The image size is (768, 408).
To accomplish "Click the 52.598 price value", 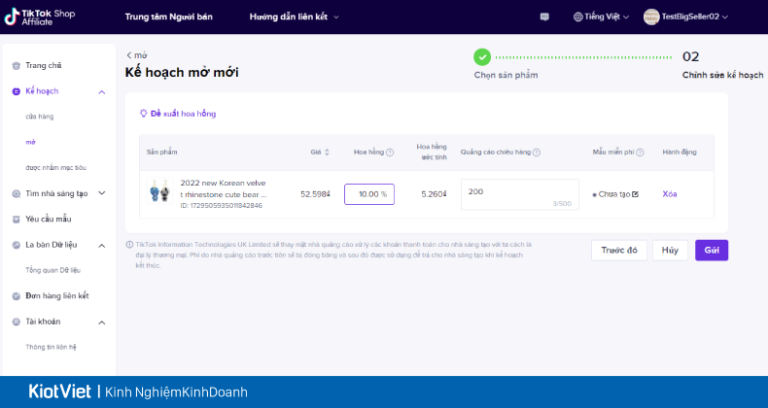I will [x=315, y=194].
